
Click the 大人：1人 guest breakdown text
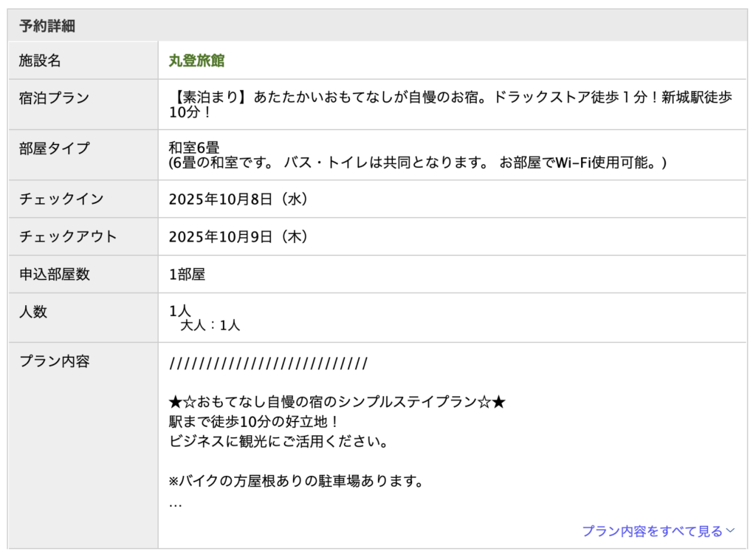click(210, 325)
